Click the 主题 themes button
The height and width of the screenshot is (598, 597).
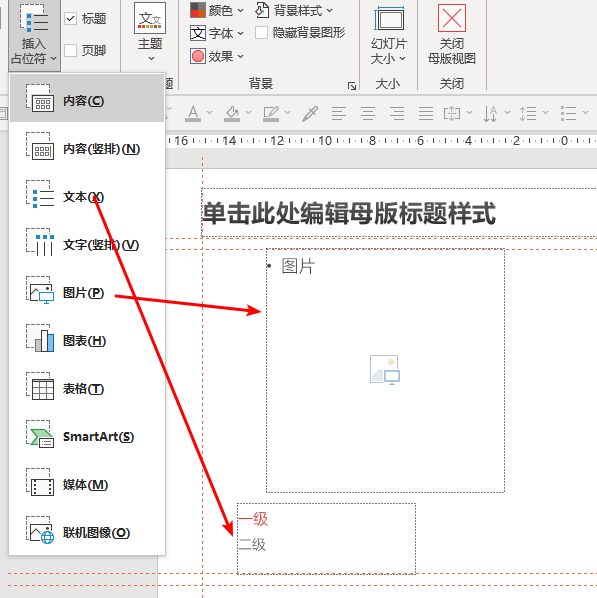[150, 32]
